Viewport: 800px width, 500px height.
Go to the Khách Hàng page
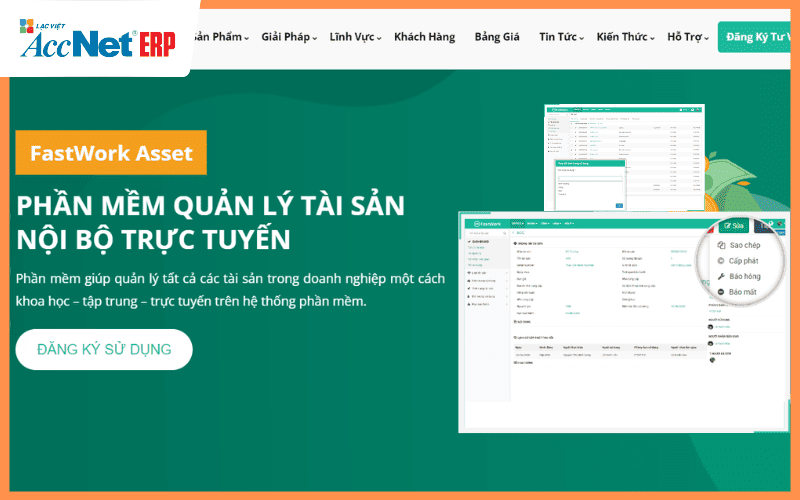(424, 37)
